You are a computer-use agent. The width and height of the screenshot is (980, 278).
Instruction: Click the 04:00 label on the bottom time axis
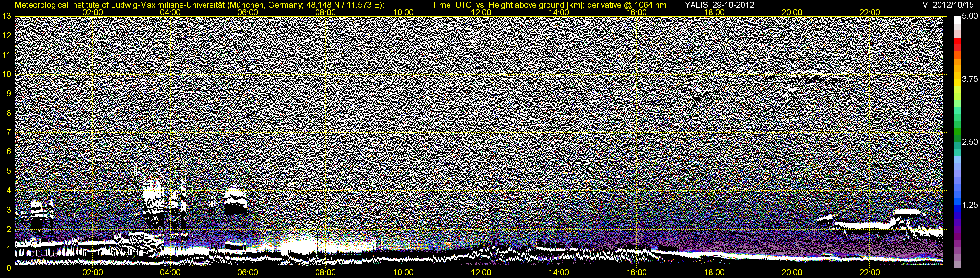coord(170,273)
